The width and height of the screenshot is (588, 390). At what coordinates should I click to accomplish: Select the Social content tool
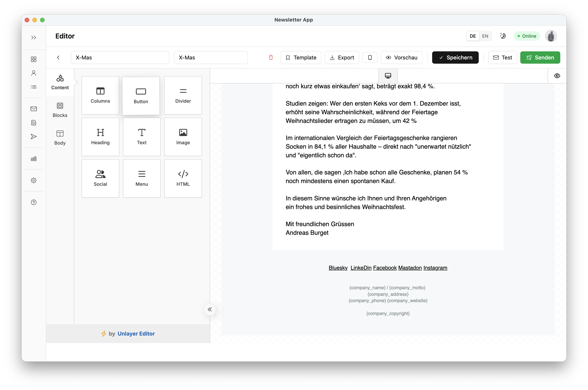100,178
